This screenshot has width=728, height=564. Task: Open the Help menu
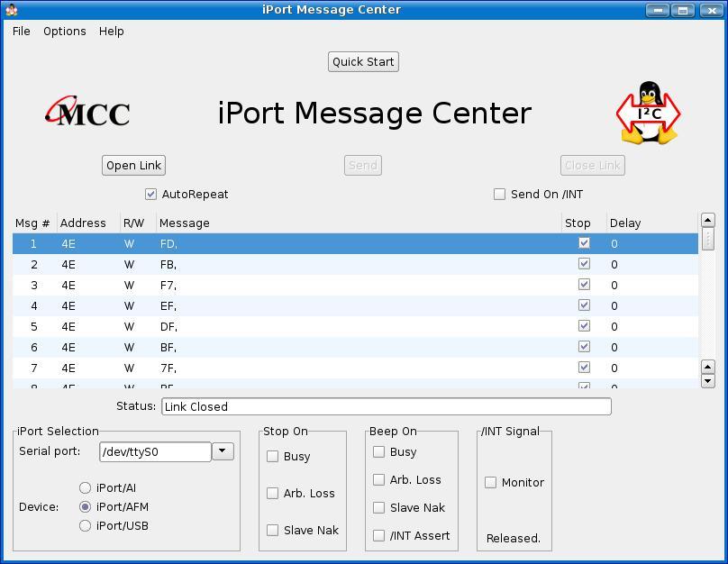click(112, 32)
